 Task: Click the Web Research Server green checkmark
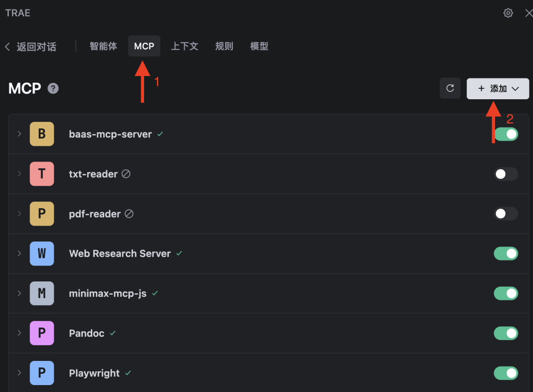179,253
